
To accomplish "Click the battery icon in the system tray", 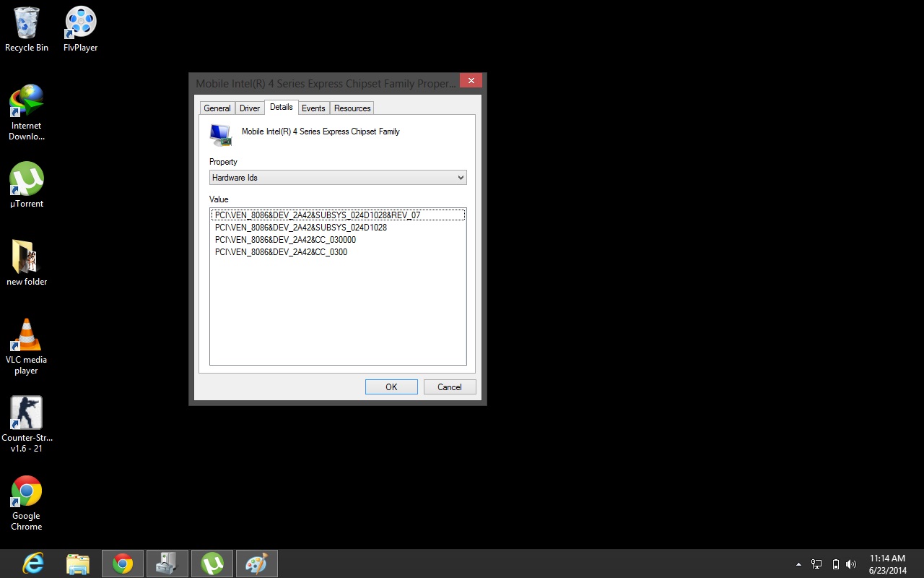I will pyautogui.click(x=836, y=564).
